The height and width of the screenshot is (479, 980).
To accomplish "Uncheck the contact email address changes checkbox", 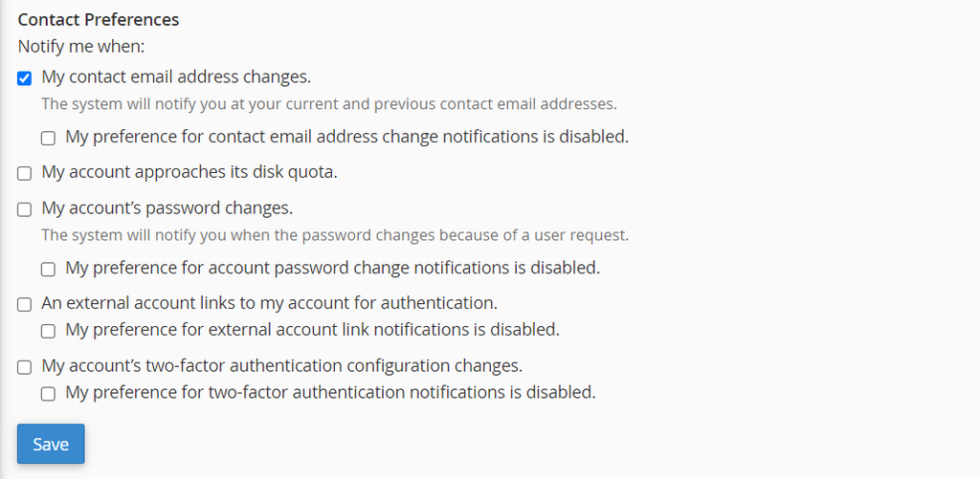I will click(x=25, y=78).
